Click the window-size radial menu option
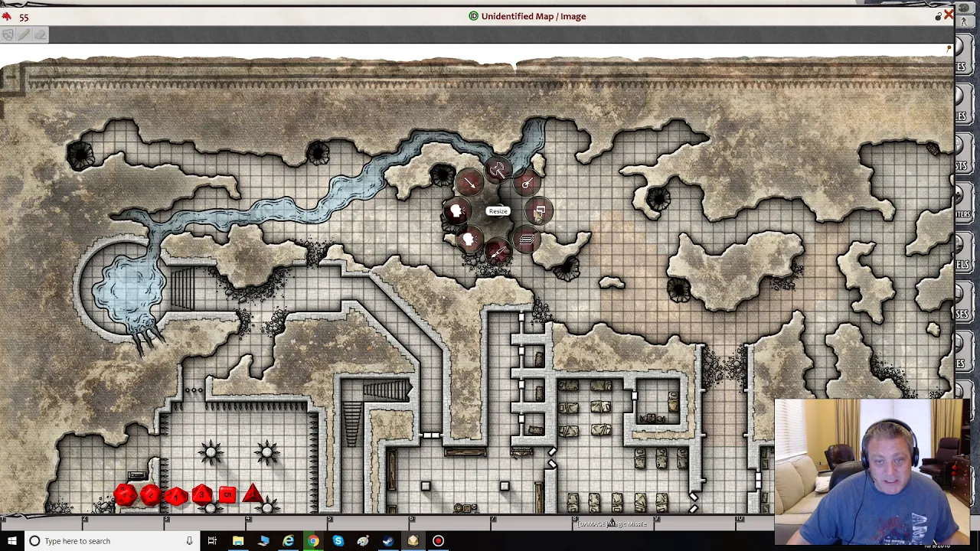 (x=540, y=210)
